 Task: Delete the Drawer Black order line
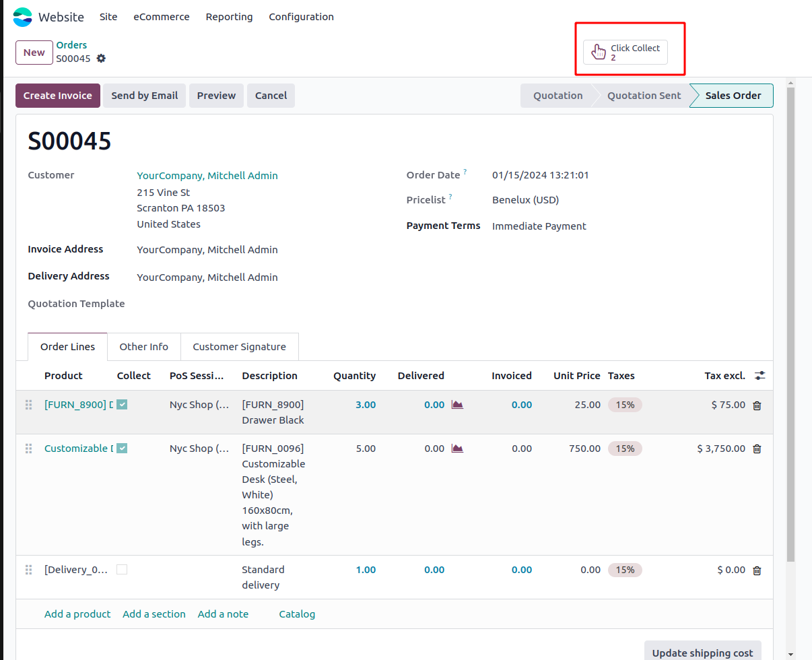click(x=757, y=405)
